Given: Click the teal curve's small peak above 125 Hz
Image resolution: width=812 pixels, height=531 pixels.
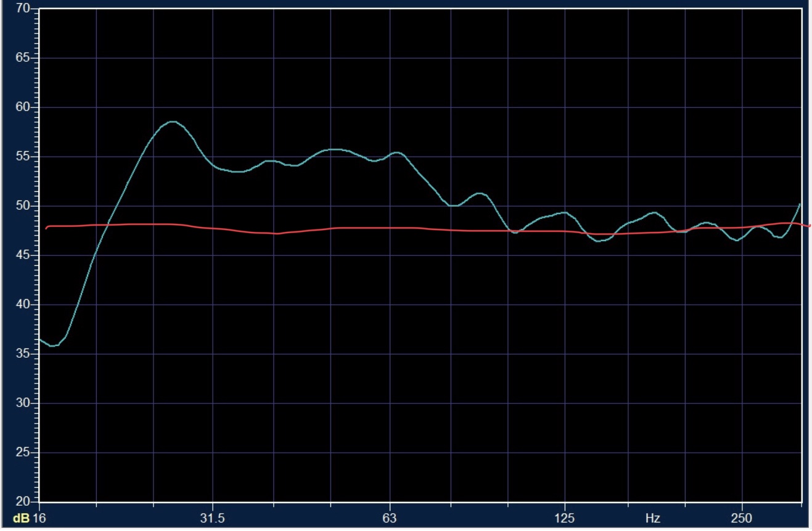Looking at the screenshot, I should (x=564, y=212).
